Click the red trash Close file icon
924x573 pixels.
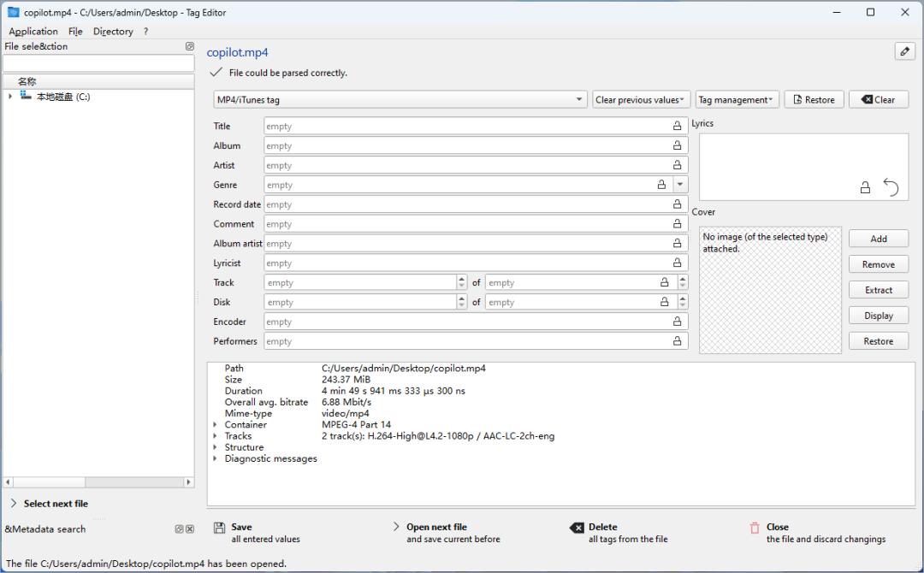(x=755, y=528)
